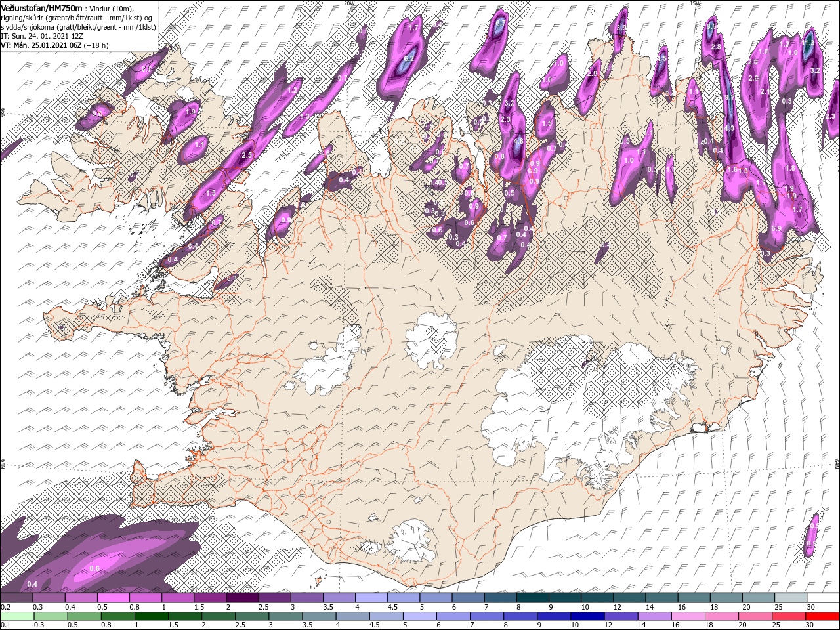
Task: Select the pale green 0.1 swatch in the bottom legend row
Action: 18,616
